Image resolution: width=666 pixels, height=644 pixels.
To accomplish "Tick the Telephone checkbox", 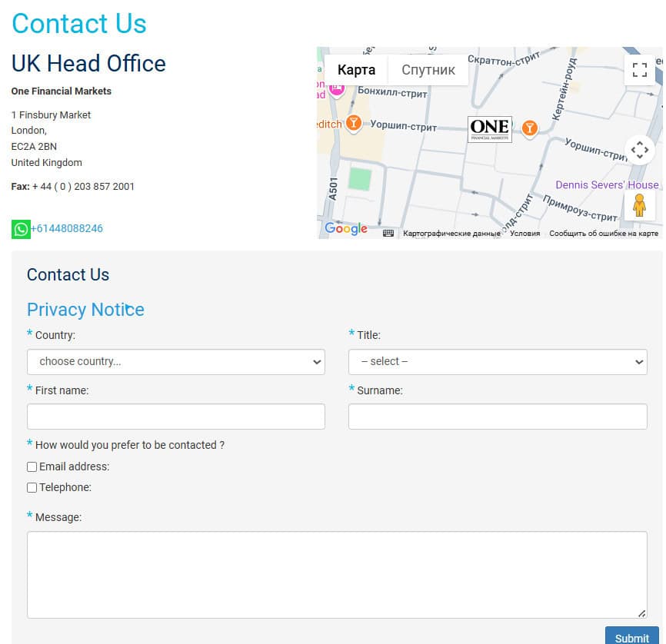I will pos(32,487).
